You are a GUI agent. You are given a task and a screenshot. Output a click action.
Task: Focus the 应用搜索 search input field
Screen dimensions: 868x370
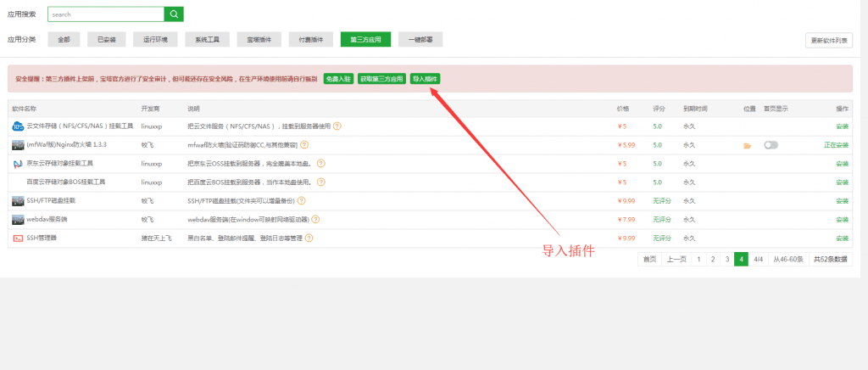[x=106, y=14]
